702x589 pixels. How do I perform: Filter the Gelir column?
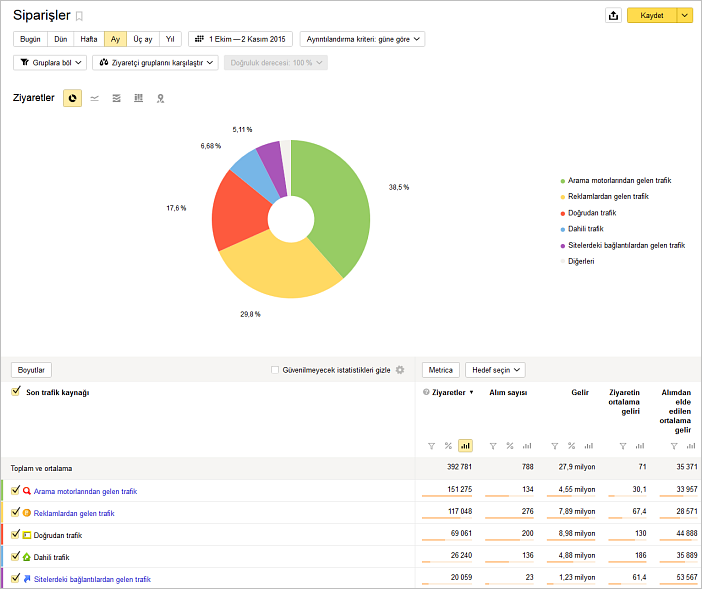point(555,446)
